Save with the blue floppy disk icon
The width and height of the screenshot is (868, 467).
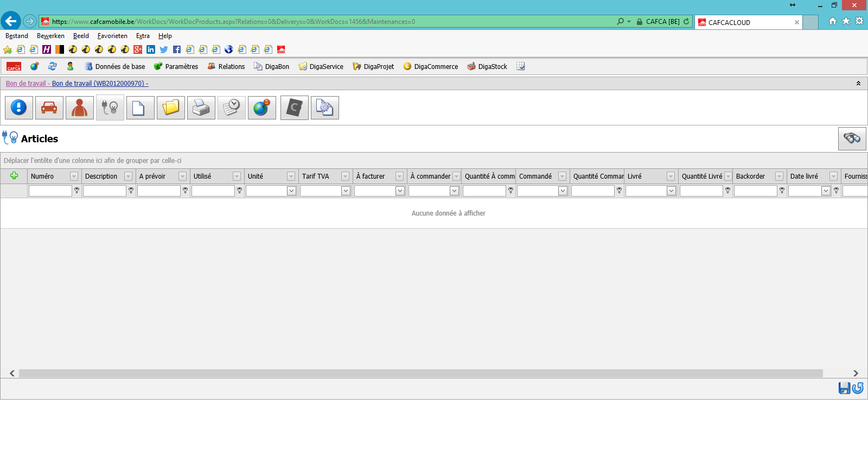pos(844,388)
